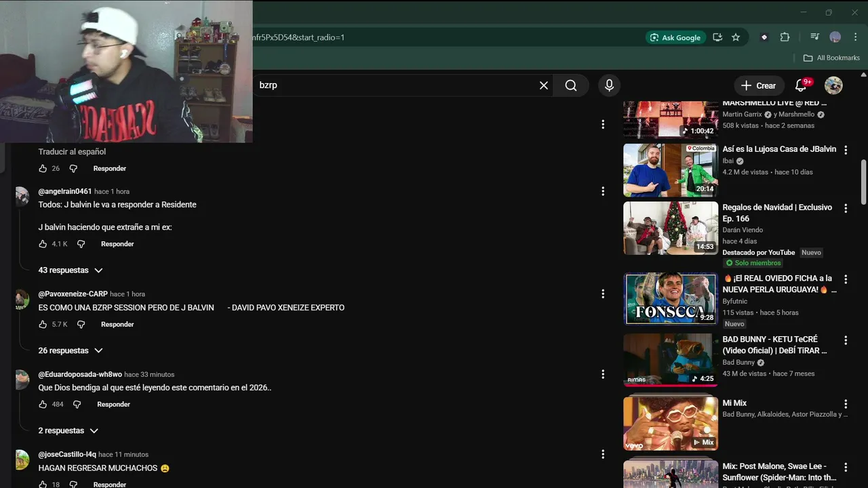
Task: Start voice search with microphone icon
Action: pos(609,85)
